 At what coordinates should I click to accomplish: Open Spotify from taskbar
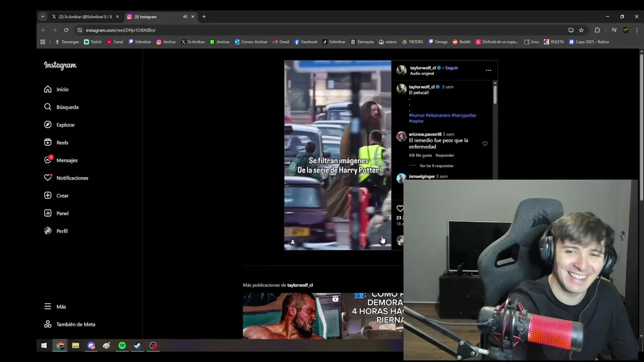pos(122,345)
